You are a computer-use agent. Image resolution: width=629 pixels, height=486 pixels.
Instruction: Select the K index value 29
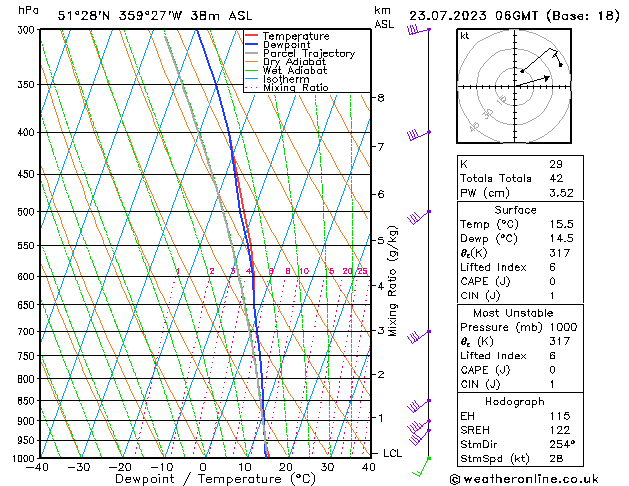coord(556,164)
